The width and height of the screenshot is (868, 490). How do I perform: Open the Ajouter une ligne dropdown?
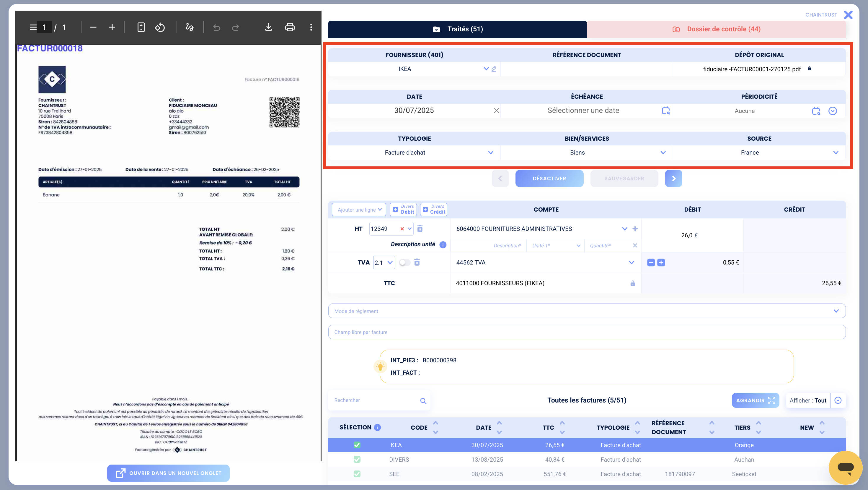[x=359, y=210]
